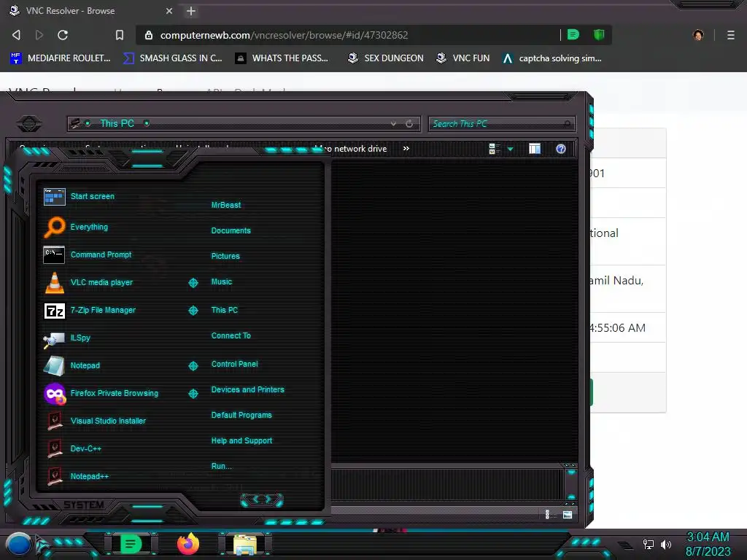Open Music in start menu
The width and height of the screenshot is (747, 560).
pyautogui.click(x=222, y=282)
